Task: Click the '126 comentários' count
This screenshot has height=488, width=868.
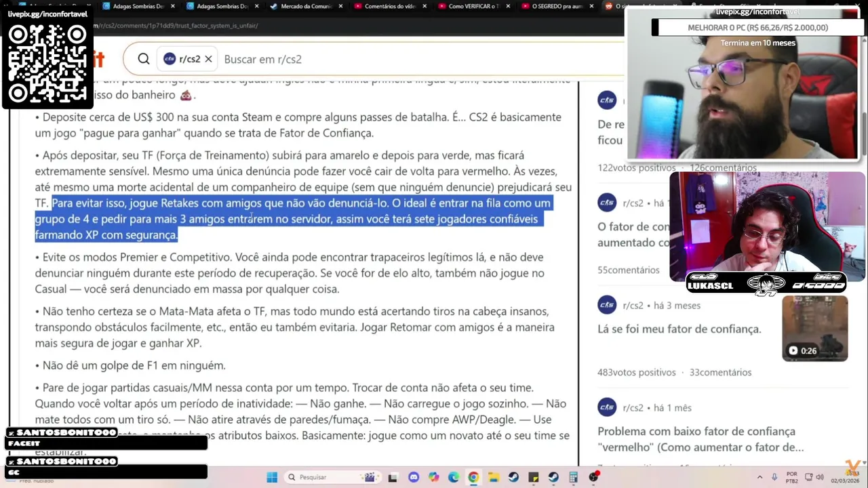Action: (x=723, y=167)
